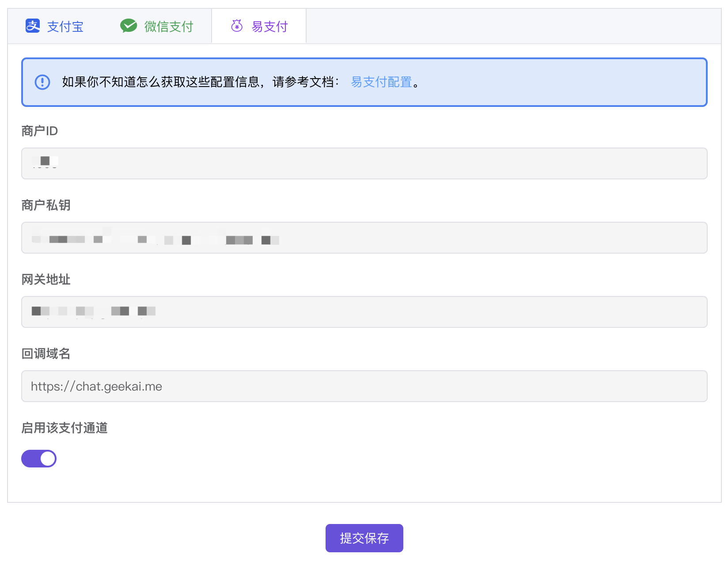Click the 商户私钥 label text
This screenshot has height=562, width=728.
point(46,205)
